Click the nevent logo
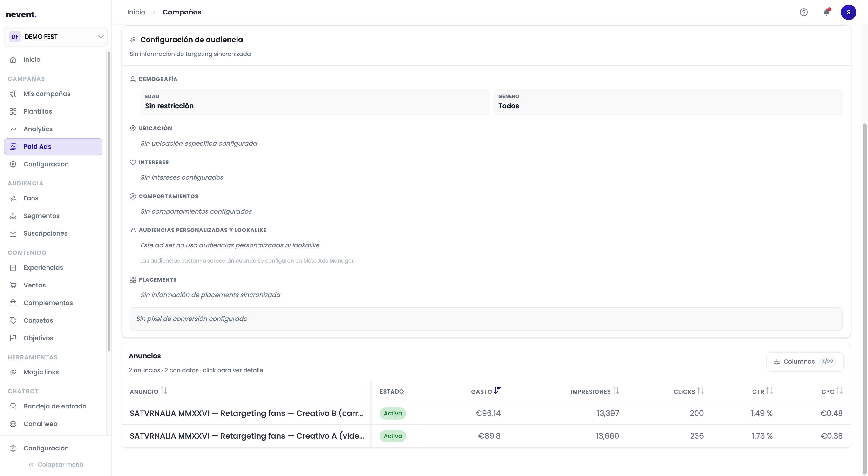Screen dimensions: 868x476 click(x=21, y=14)
